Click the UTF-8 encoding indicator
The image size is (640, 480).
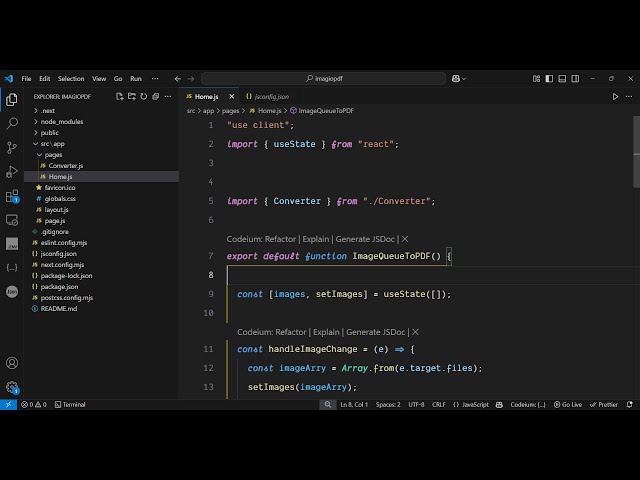(x=416, y=404)
